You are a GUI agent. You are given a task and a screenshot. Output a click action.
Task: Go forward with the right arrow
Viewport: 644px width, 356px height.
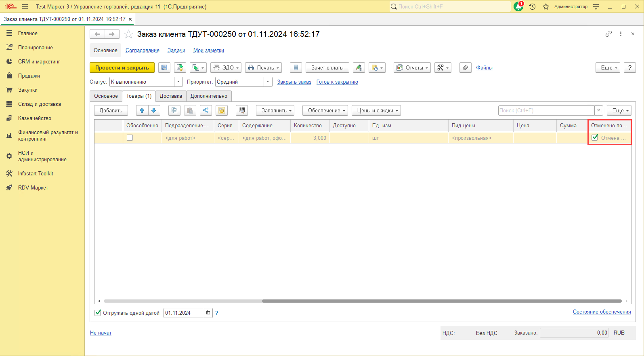point(112,34)
